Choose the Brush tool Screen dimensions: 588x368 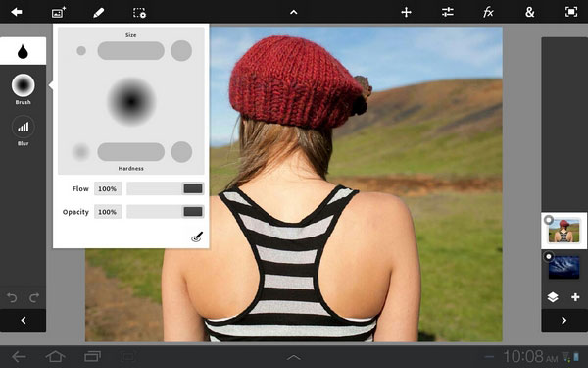click(23, 89)
